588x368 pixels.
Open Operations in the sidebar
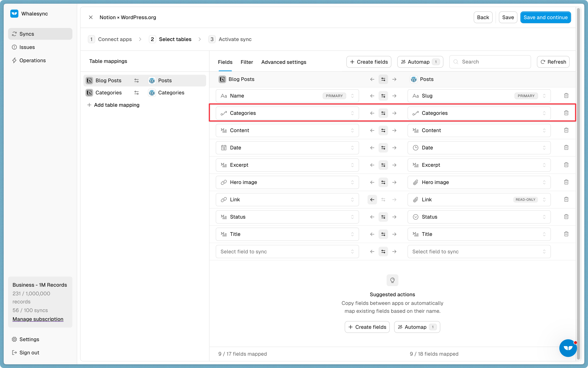(x=40, y=60)
